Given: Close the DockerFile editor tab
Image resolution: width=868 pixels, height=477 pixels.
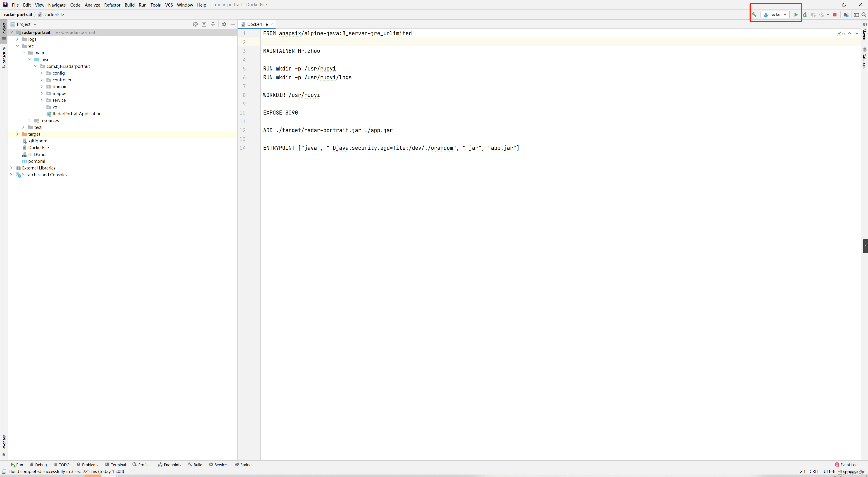Looking at the screenshot, I should [x=271, y=24].
